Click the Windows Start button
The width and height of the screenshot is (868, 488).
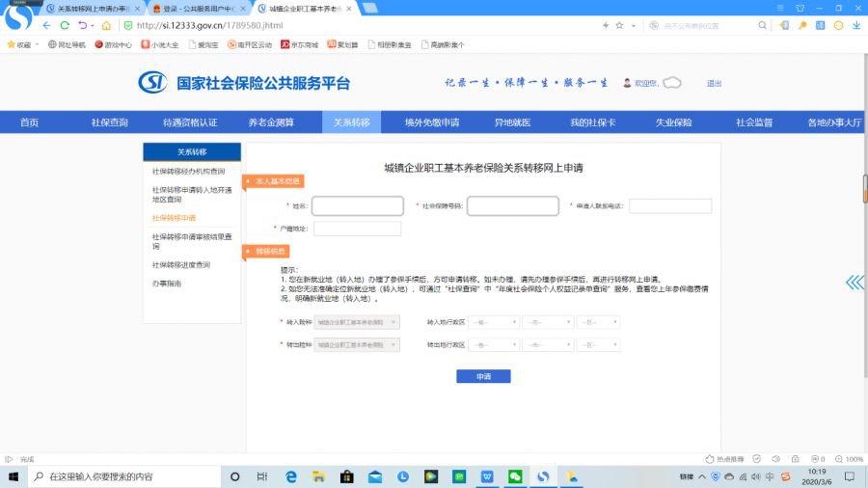(x=14, y=476)
